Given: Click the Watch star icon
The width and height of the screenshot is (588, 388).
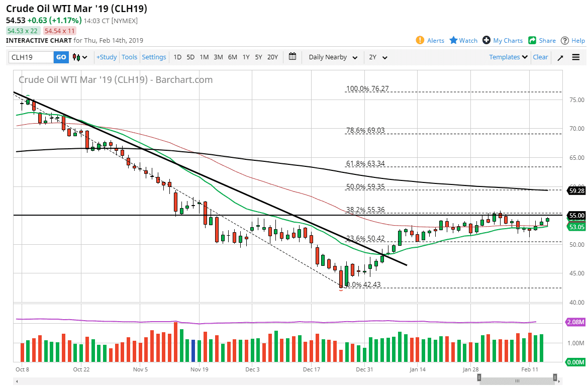Looking at the screenshot, I should [x=453, y=40].
